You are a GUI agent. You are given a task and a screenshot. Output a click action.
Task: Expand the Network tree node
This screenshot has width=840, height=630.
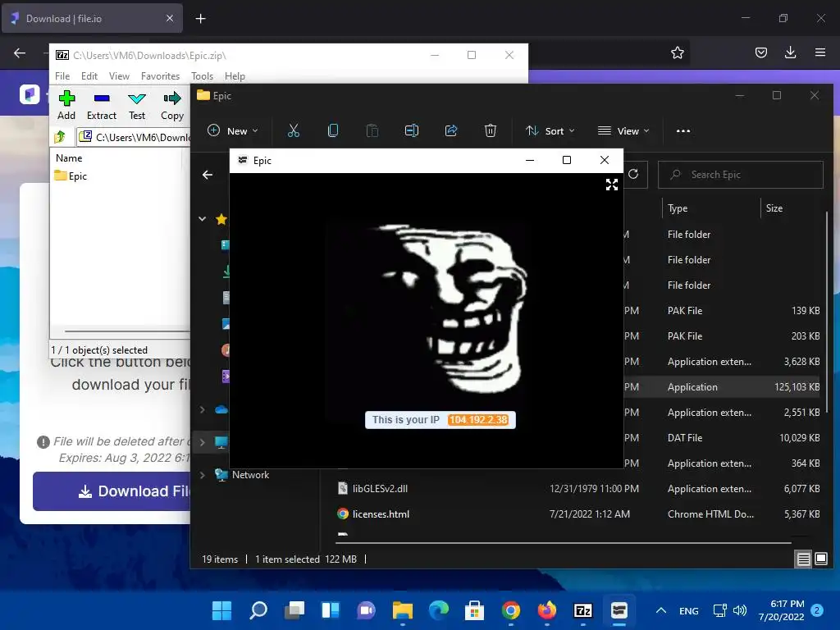[x=202, y=475]
